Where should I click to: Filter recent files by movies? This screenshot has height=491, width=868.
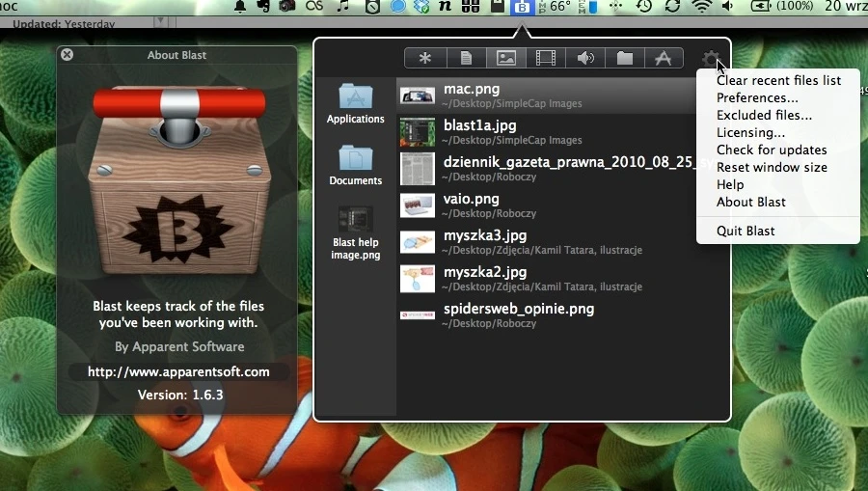coord(546,58)
